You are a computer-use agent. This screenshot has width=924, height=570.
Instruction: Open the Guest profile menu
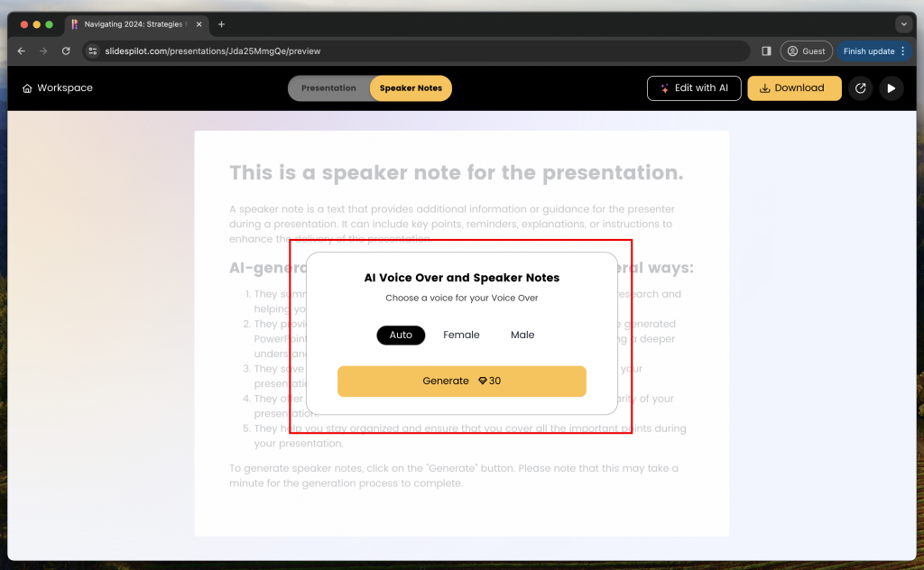[806, 51]
